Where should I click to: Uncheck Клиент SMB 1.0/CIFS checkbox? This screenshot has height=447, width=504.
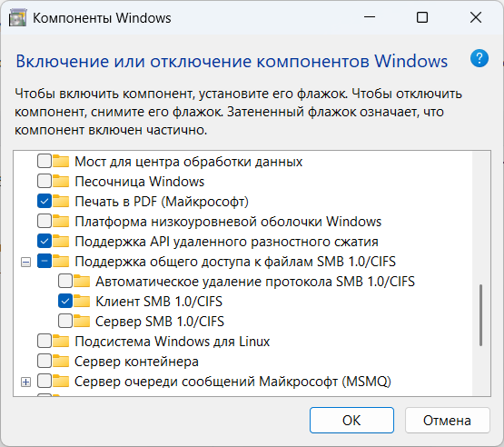[x=65, y=302]
